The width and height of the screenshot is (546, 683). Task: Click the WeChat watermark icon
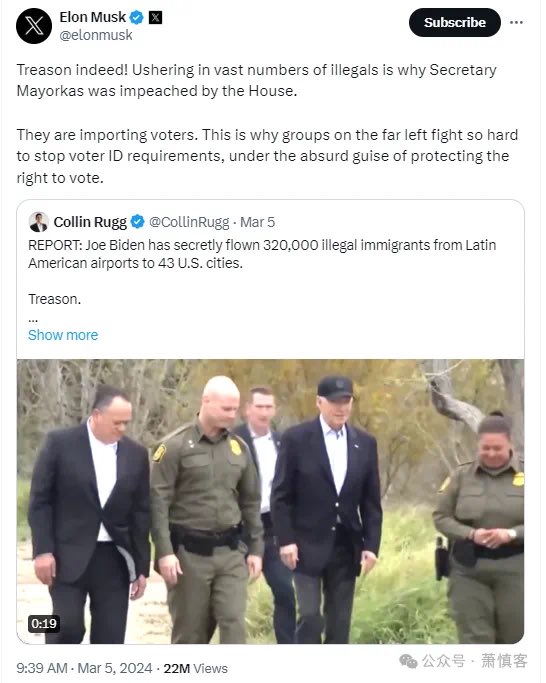tap(408, 661)
